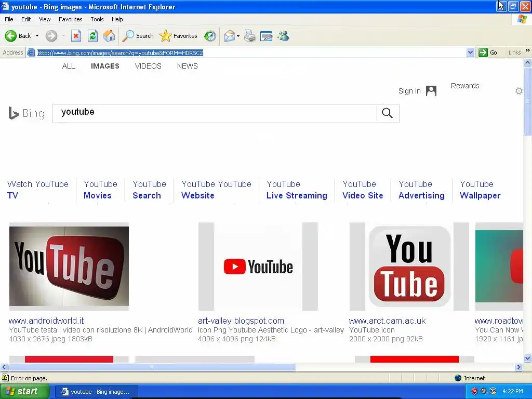Select youtube Bing images taskbar button

click(x=96, y=392)
